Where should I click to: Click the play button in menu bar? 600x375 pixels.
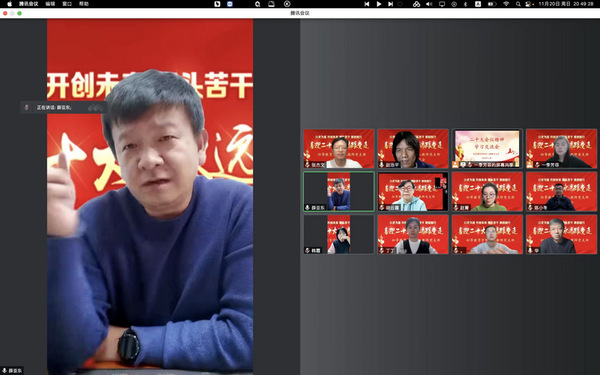click(x=379, y=4)
